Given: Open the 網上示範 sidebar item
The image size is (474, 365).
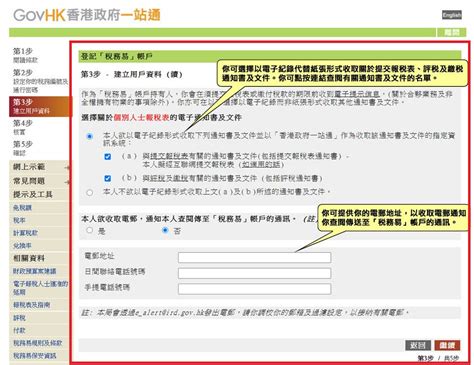Looking at the screenshot, I should 29,167.
